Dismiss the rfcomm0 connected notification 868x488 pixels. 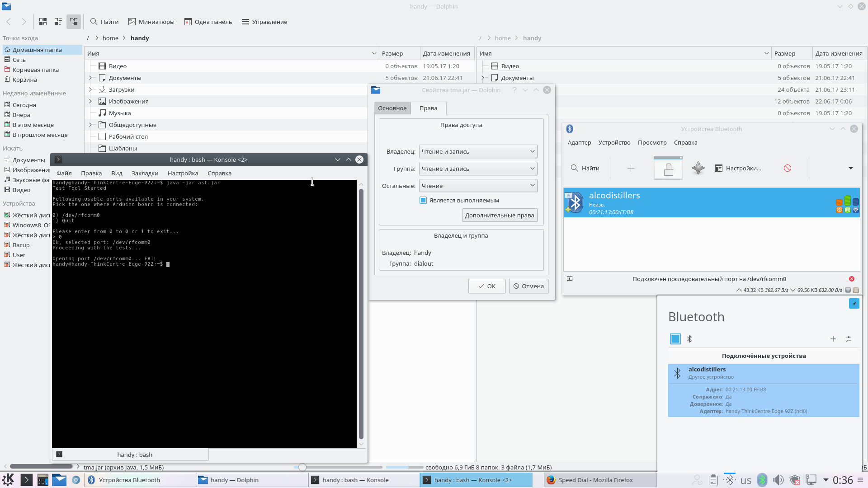852,279
